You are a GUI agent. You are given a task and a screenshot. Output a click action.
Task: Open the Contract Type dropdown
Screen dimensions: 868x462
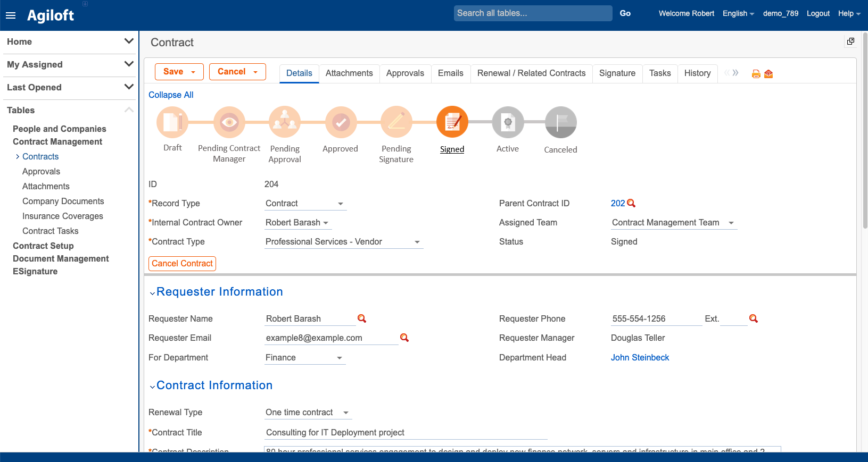pos(417,242)
